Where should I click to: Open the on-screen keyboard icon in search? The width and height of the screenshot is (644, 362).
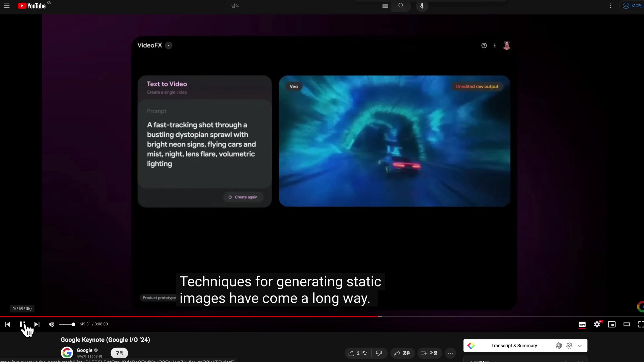pos(385,6)
